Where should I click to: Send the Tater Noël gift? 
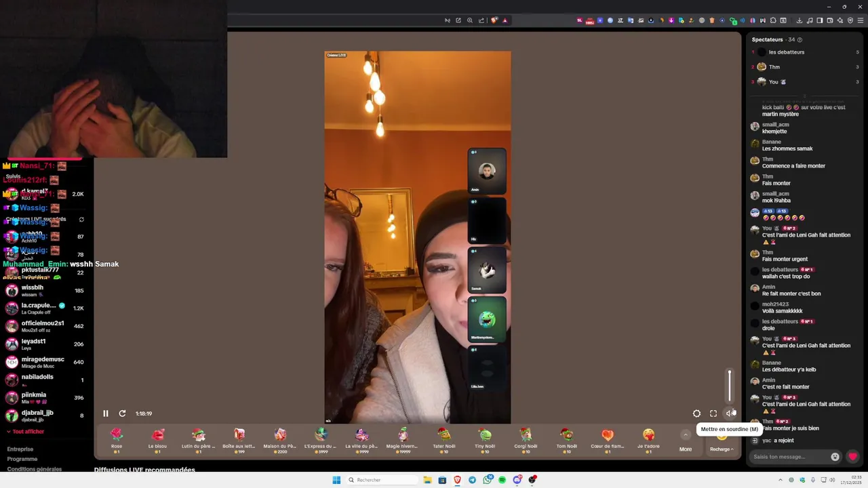[x=444, y=440]
